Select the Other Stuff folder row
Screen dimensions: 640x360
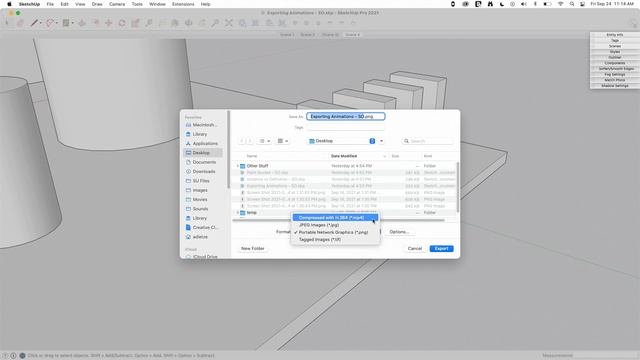tap(344, 166)
